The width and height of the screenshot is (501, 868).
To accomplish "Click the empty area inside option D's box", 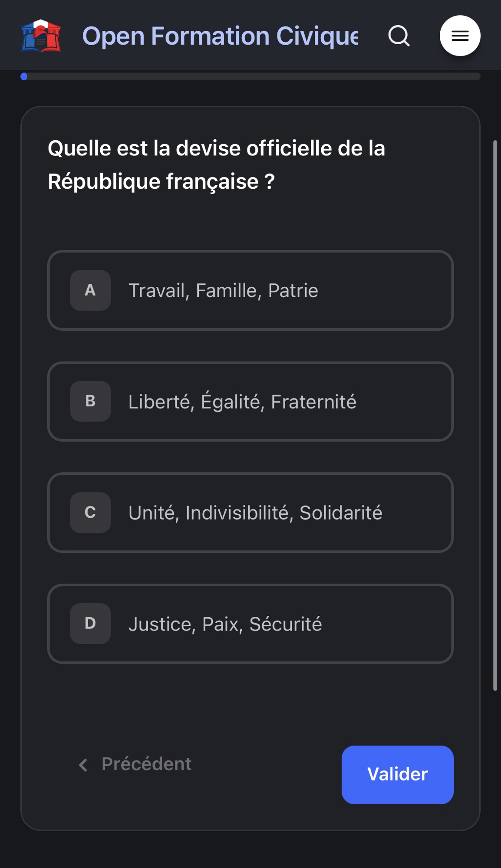I will 391,624.
